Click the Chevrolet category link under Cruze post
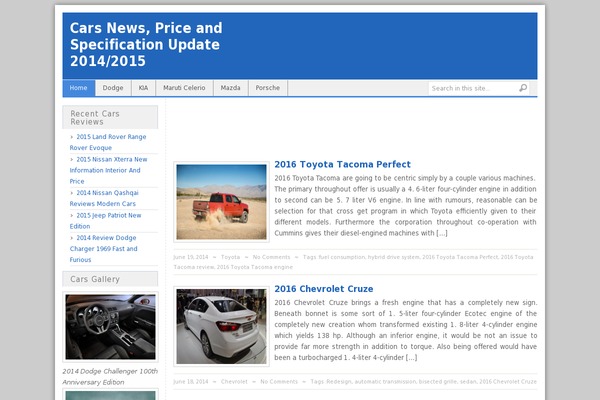The image size is (600, 400). pyautogui.click(x=234, y=382)
